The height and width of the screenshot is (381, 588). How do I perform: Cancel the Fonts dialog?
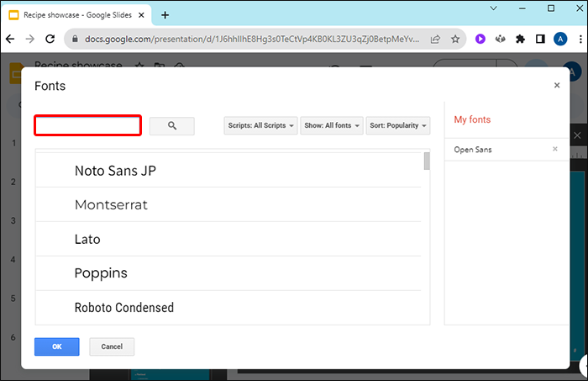click(112, 347)
